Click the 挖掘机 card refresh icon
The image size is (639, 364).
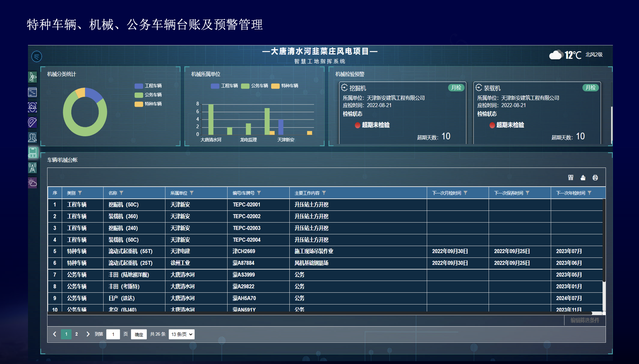click(344, 87)
